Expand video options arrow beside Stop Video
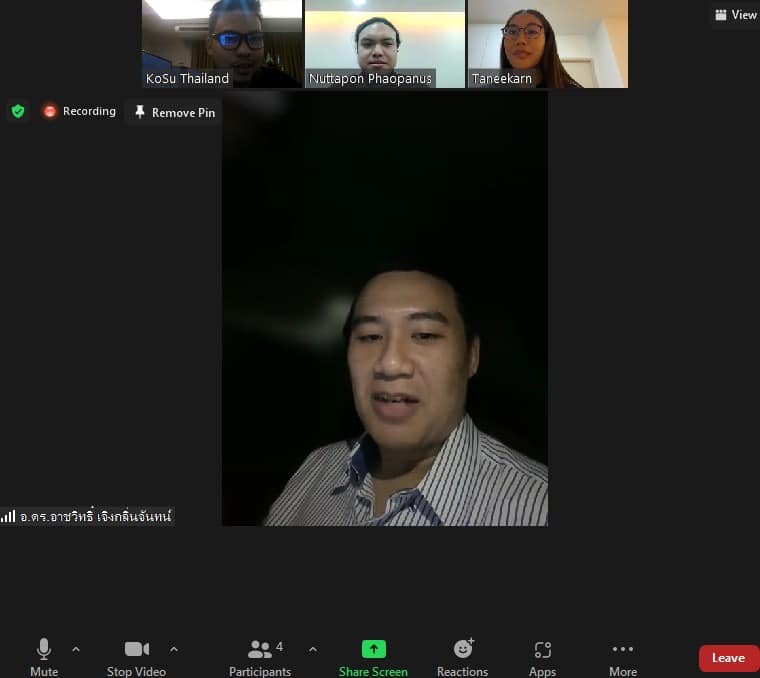This screenshot has height=678, width=760. [x=174, y=649]
